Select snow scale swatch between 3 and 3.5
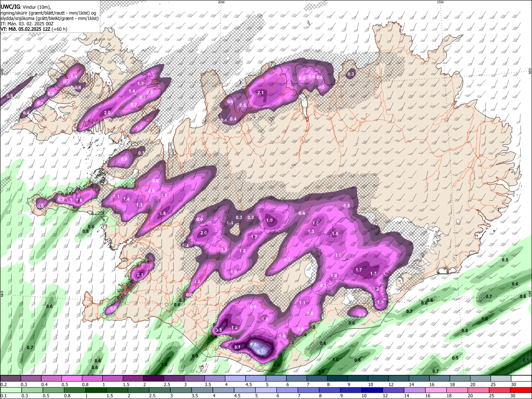This screenshot has width=532, height=399. click(x=194, y=379)
